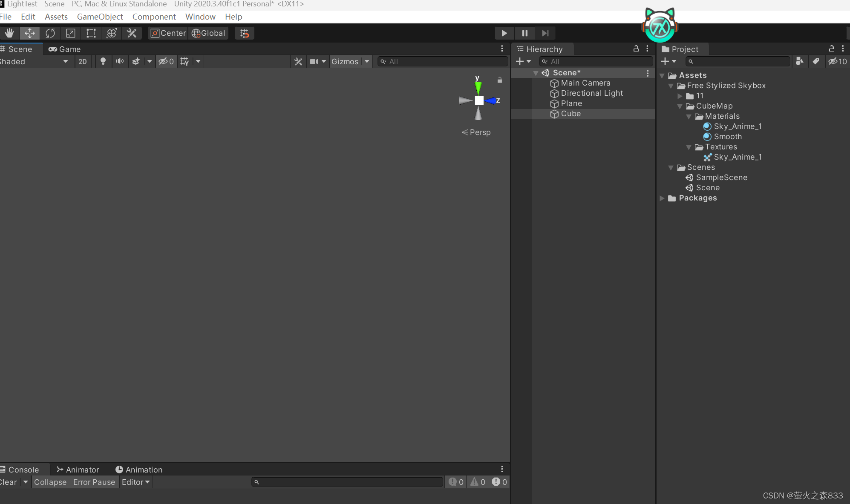Switch to the Game tab
Image resolution: width=850 pixels, height=504 pixels.
pos(65,49)
